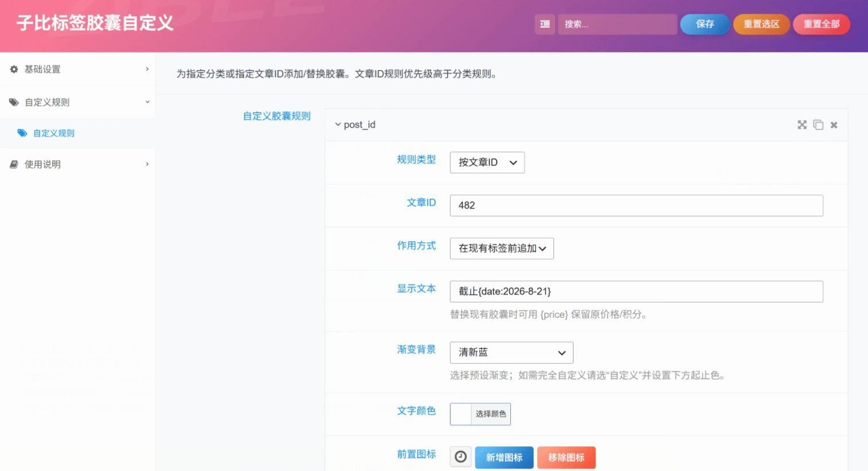Click the 选择颜色 button of color picker
868x471 pixels.
coord(491,414)
